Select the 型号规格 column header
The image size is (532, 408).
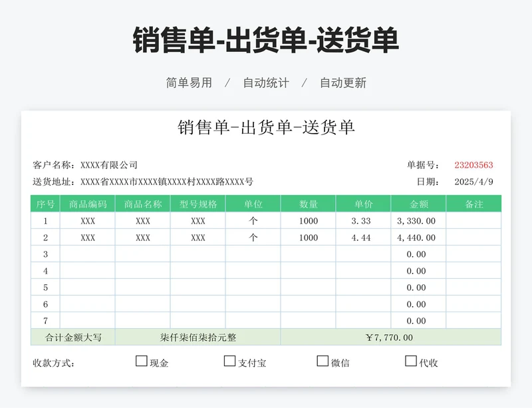[x=198, y=204]
